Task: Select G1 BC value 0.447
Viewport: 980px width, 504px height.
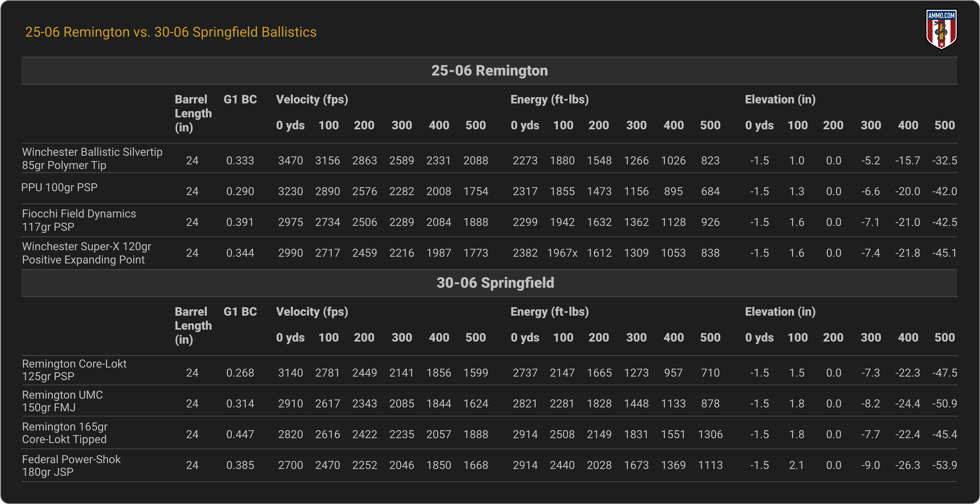Action: coord(240,434)
